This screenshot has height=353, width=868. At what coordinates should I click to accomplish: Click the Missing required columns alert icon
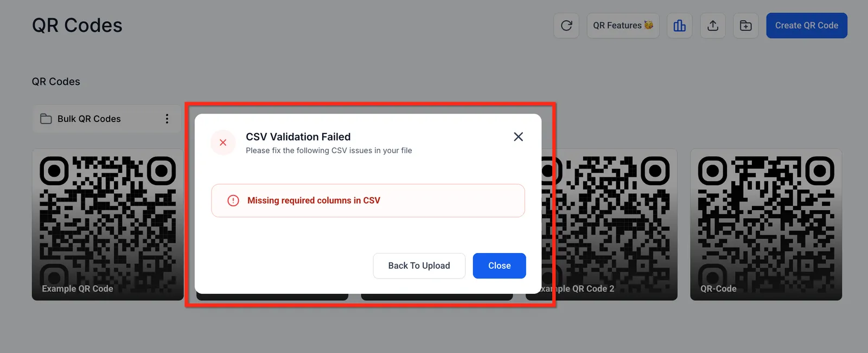click(233, 200)
